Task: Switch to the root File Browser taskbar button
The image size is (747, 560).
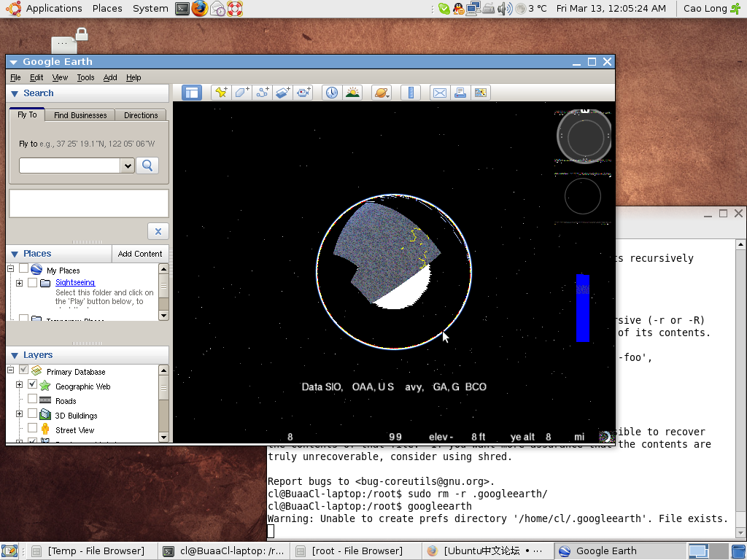Action: tap(355, 551)
